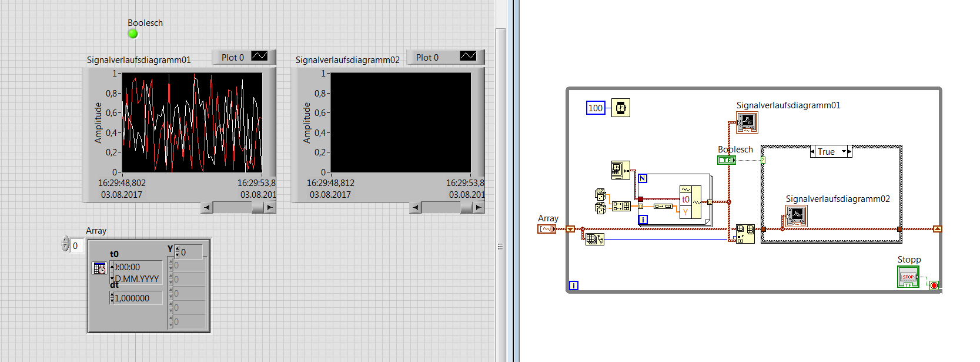Go to next case with right selector arrow
Screen dimensions: 980x362
(849, 151)
